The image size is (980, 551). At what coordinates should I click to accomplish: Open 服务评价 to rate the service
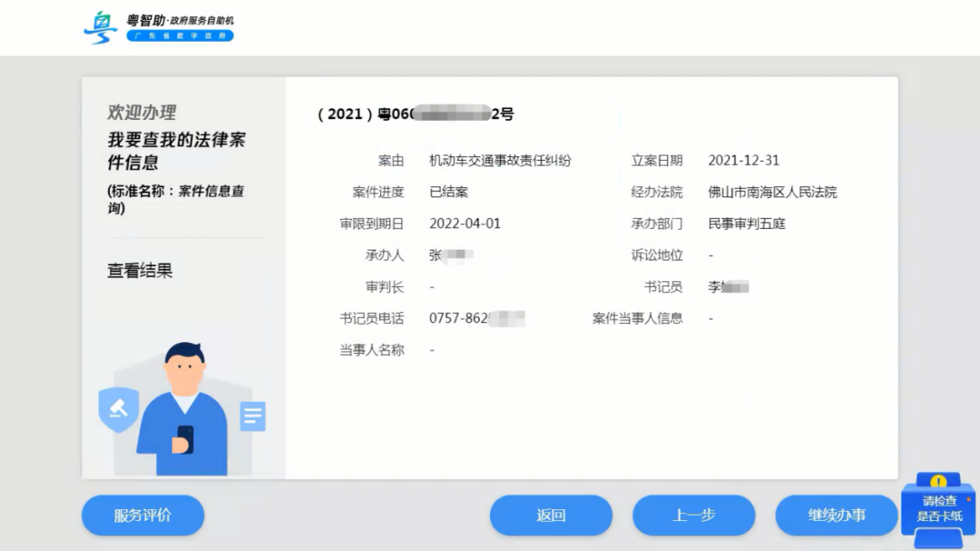click(x=142, y=515)
